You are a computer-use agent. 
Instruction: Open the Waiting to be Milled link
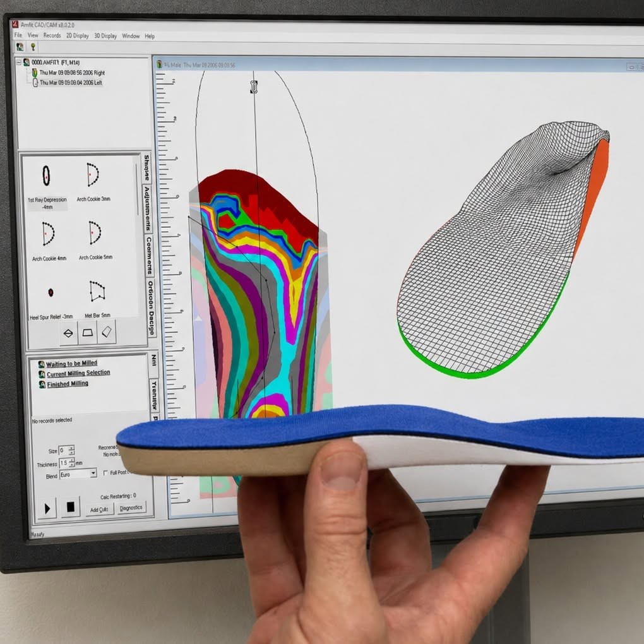point(71,364)
